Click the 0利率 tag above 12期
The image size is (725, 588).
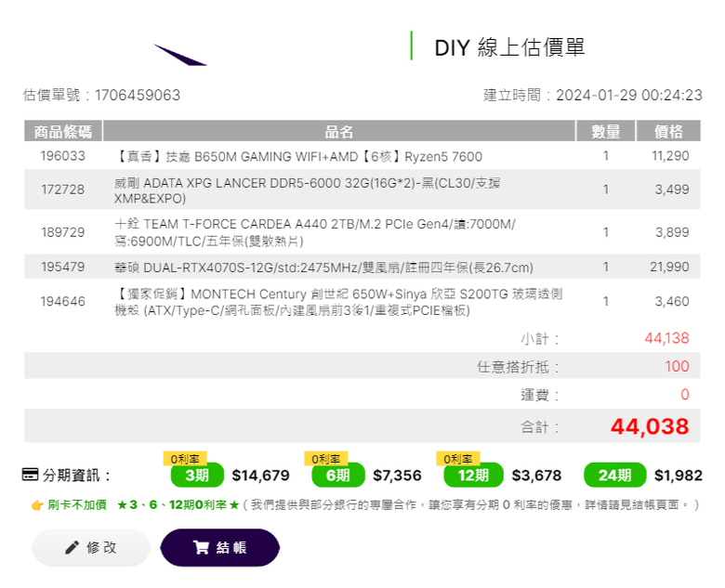(457, 459)
